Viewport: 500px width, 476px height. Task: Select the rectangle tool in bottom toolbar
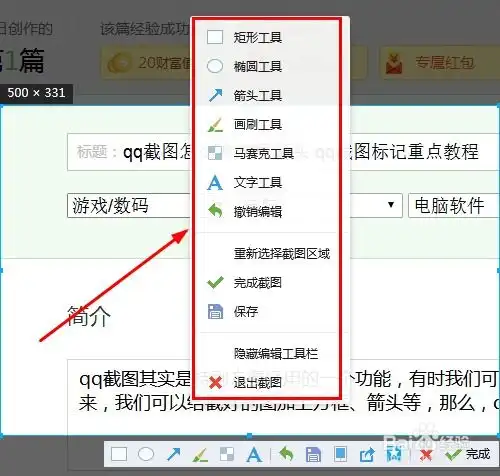pos(119,454)
